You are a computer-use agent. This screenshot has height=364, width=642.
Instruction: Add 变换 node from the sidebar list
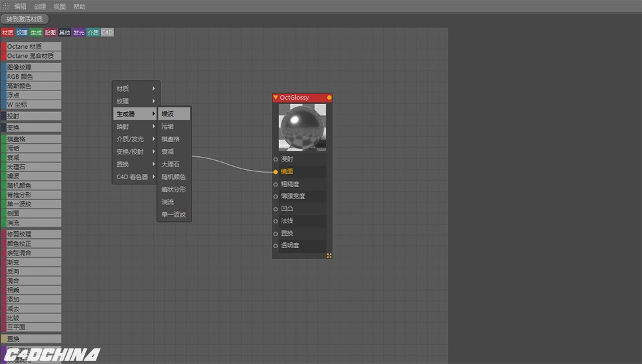[x=31, y=128]
